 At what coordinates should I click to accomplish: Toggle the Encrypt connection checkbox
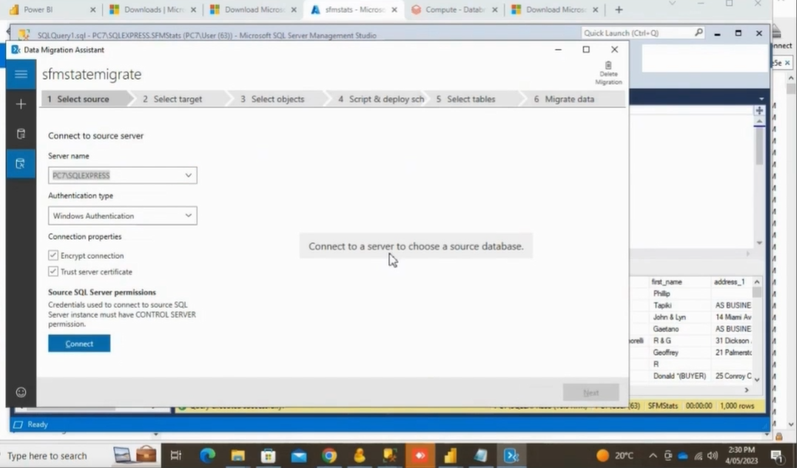coord(53,255)
